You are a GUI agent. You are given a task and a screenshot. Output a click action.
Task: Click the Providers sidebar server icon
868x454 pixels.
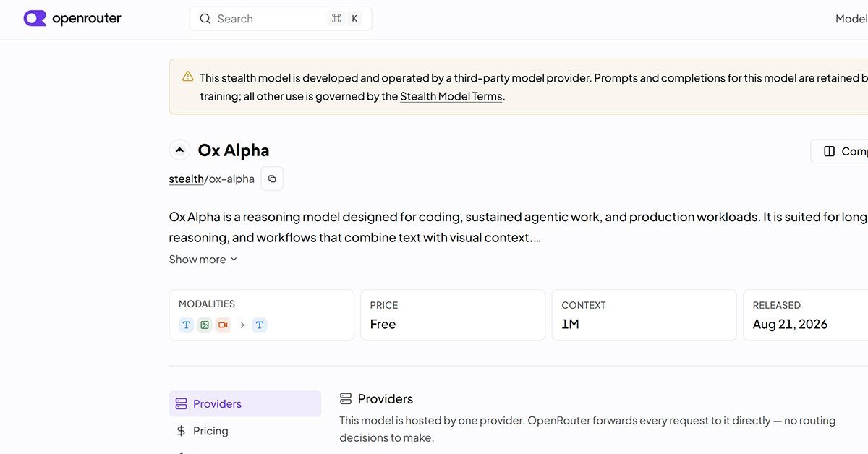tap(181, 404)
